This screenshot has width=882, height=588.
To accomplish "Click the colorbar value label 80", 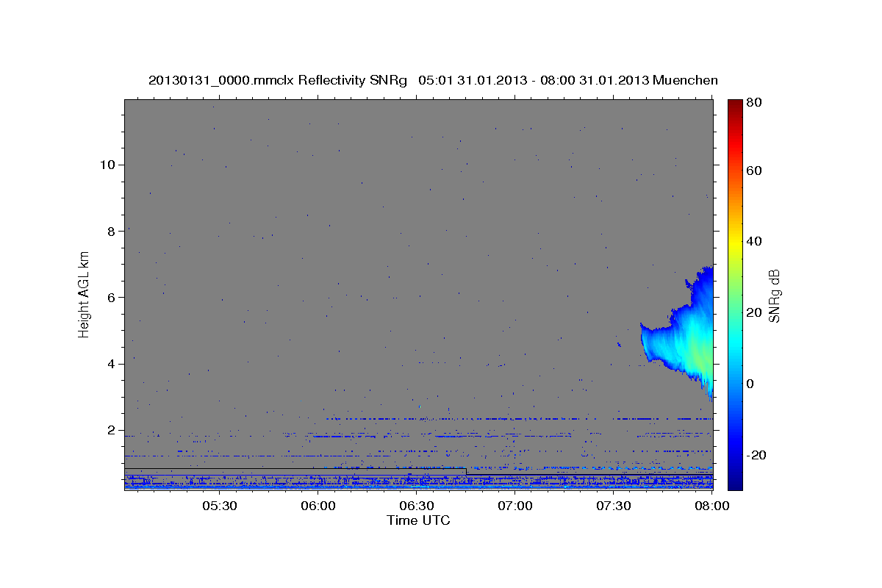I will coord(754,103).
